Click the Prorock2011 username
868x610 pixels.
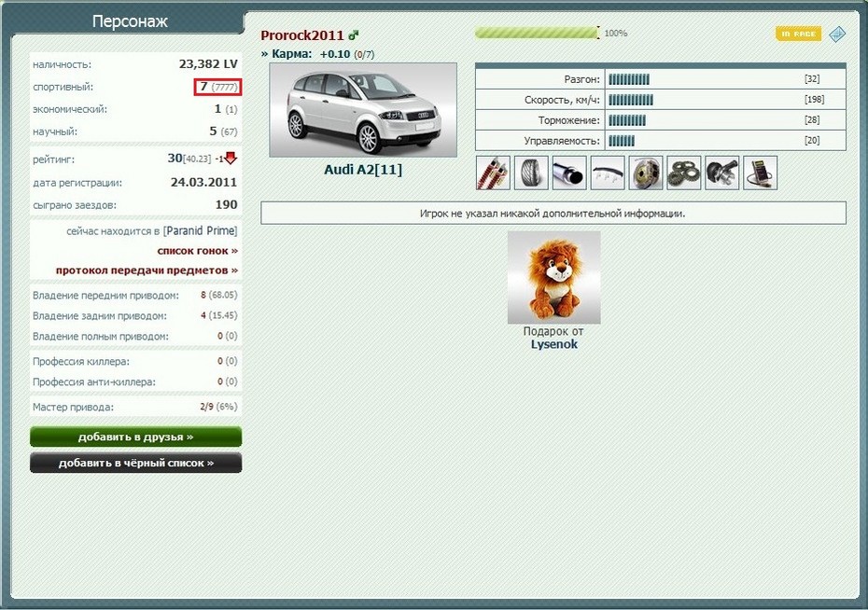[302, 35]
